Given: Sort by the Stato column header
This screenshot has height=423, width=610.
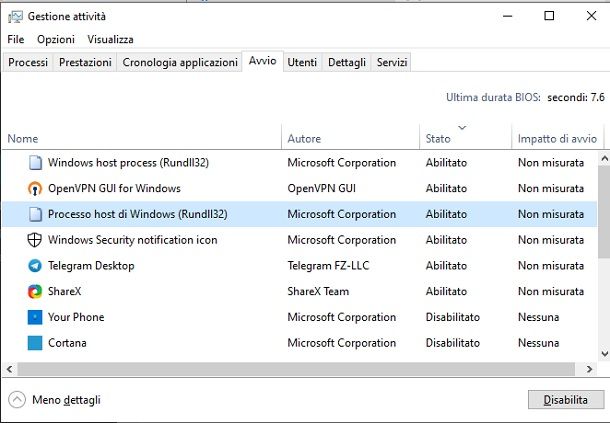Looking at the screenshot, I should [465, 137].
